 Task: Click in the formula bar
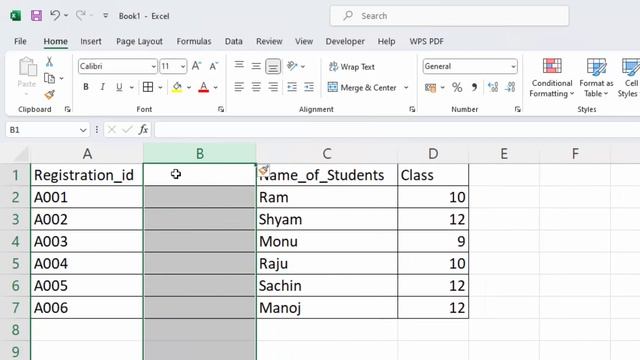[397, 130]
